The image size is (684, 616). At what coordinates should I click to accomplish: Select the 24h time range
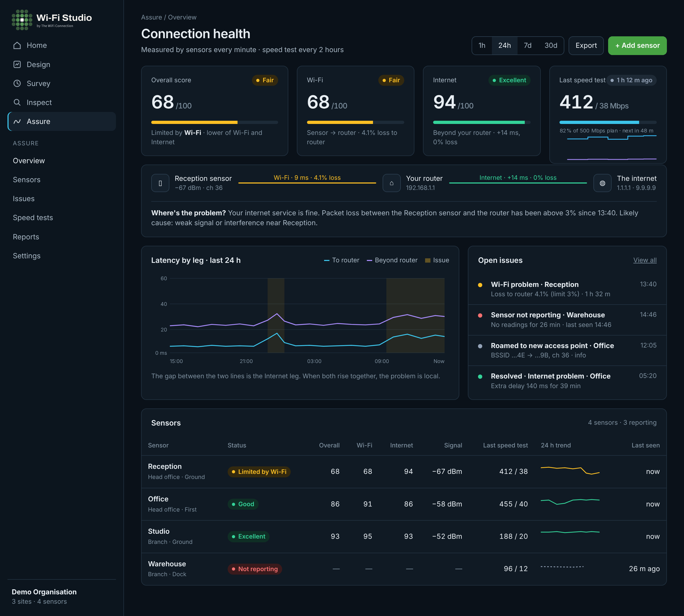(x=505, y=45)
